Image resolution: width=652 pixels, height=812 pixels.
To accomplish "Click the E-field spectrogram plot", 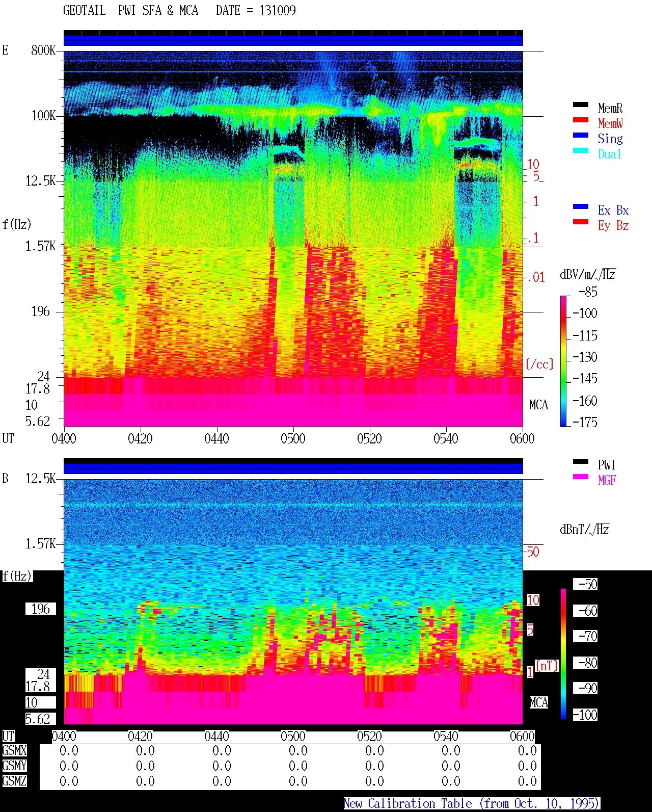I will point(293,239).
